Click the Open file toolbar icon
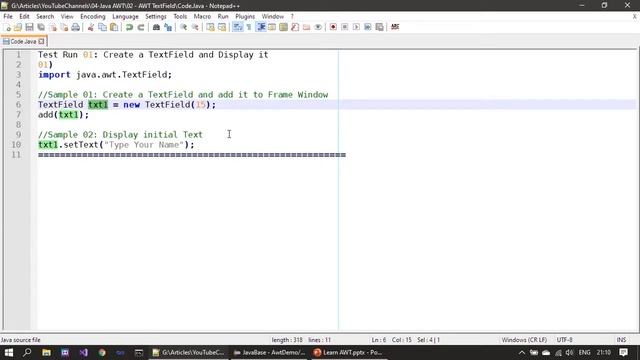 coord(18,27)
